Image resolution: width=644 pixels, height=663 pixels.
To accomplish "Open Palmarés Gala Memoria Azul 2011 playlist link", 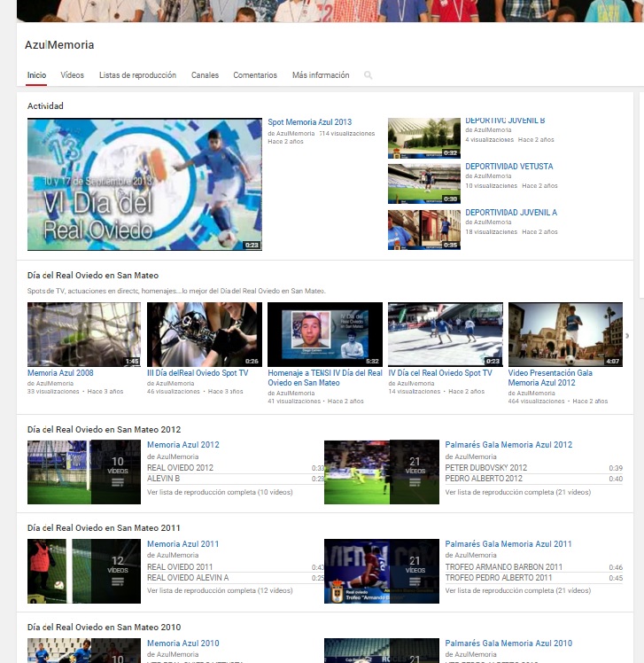I will coord(508,544).
